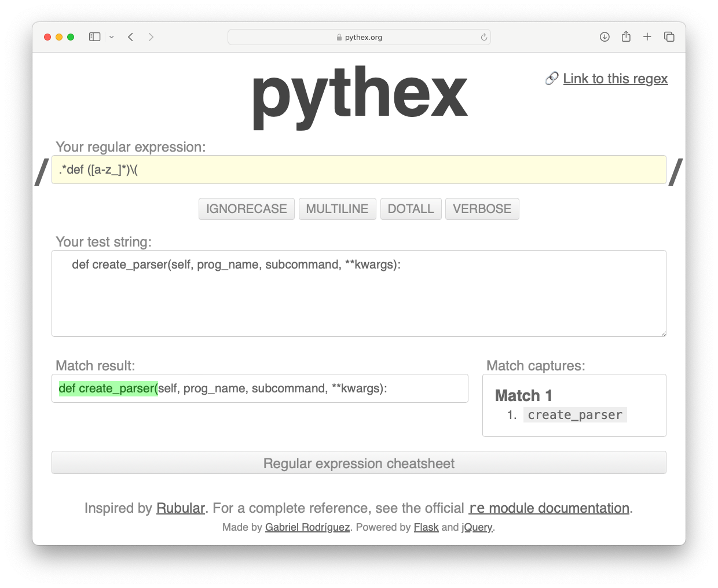Toggle the IGNORECASE flag
The width and height of the screenshot is (718, 588).
pyautogui.click(x=247, y=209)
